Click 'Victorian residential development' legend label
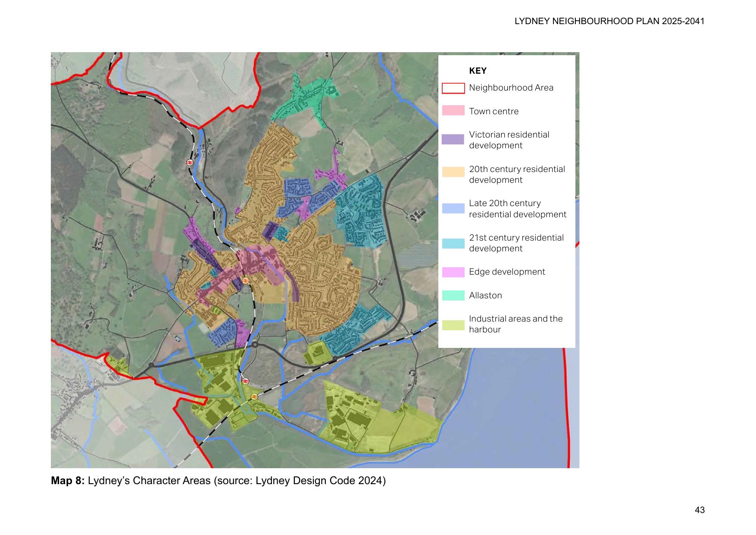Screen dimensions: 756x535 click(x=509, y=140)
